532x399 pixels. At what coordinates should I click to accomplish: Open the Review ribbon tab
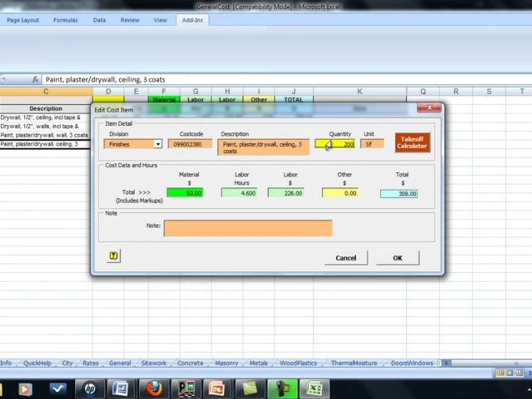[x=130, y=20]
